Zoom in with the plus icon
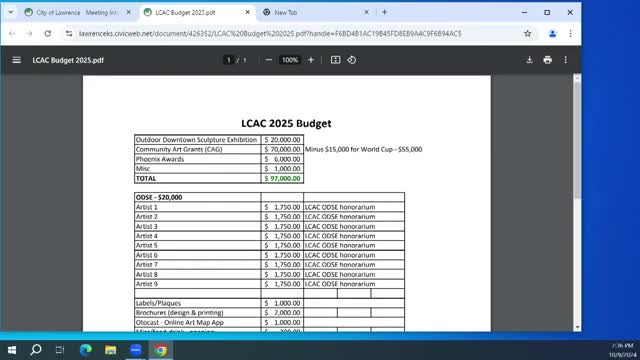Viewport: 640px width, 360px height. pyautogui.click(x=311, y=60)
